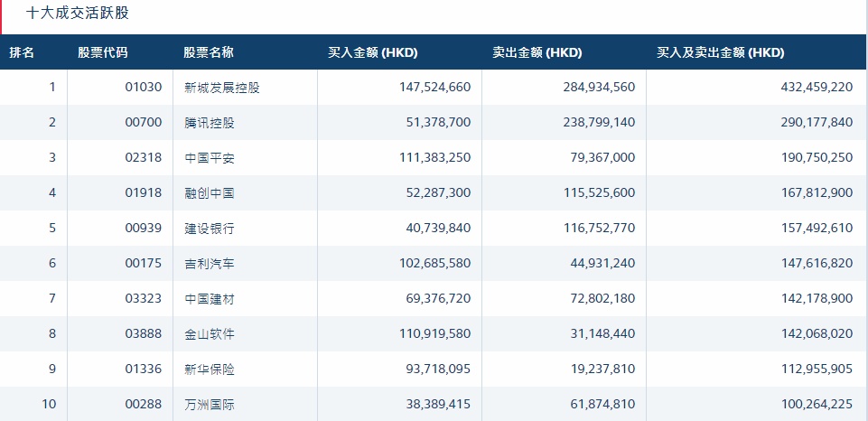
Task: Click sell amount 19,237,810
Action: click(602, 369)
